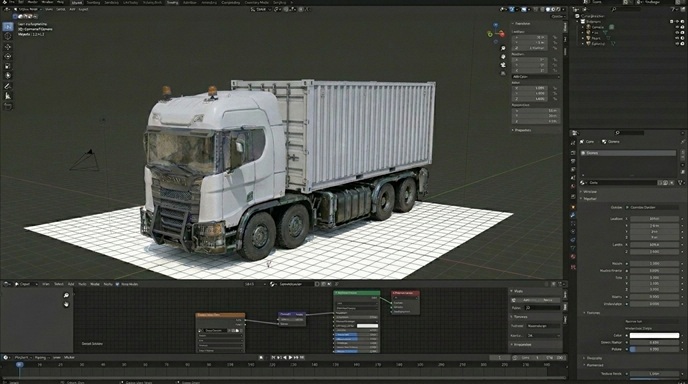Click the white color swatch in shader node

pyautogui.click(x=367, y=326)
